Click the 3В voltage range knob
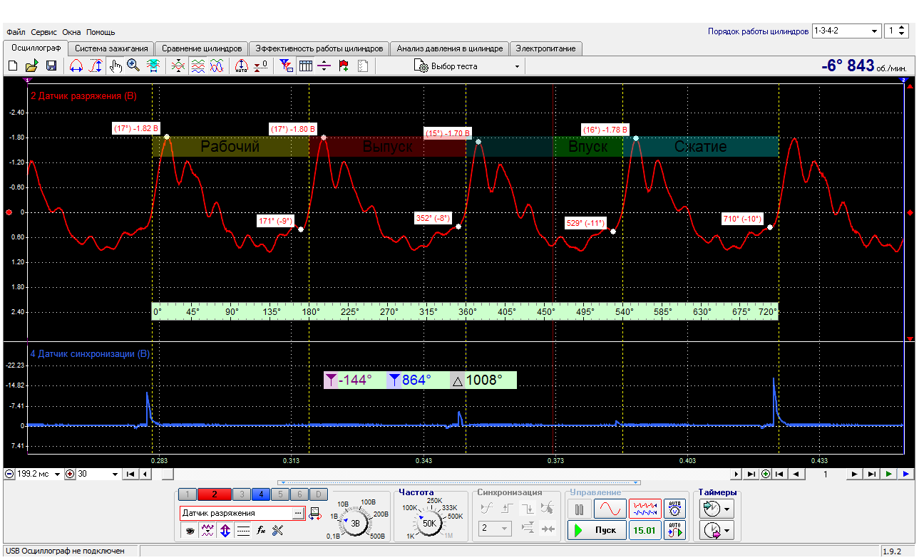Image resolution: width=924 pixels, height=560 pixels. (x=354, y=522)
